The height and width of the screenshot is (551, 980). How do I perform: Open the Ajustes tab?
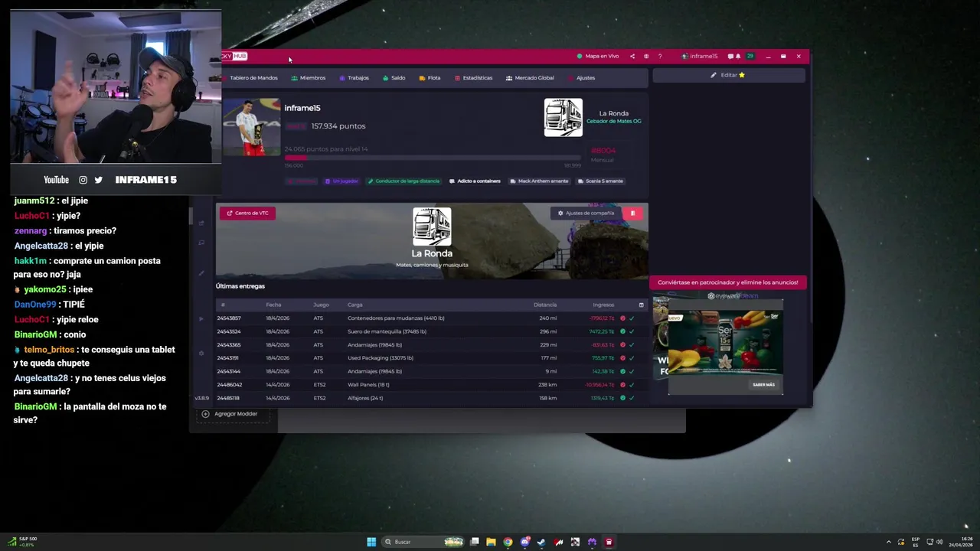click(581, 77)
